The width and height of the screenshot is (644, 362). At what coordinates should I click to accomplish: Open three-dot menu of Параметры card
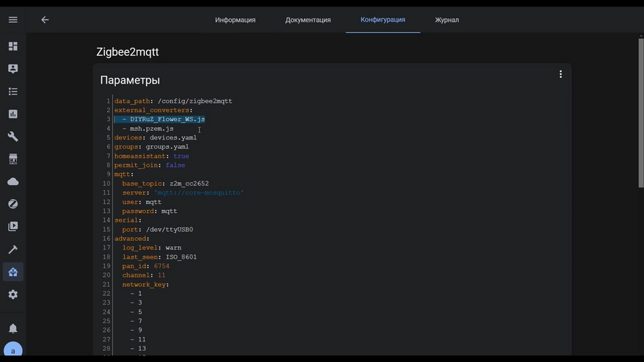[x=560, y=74]
